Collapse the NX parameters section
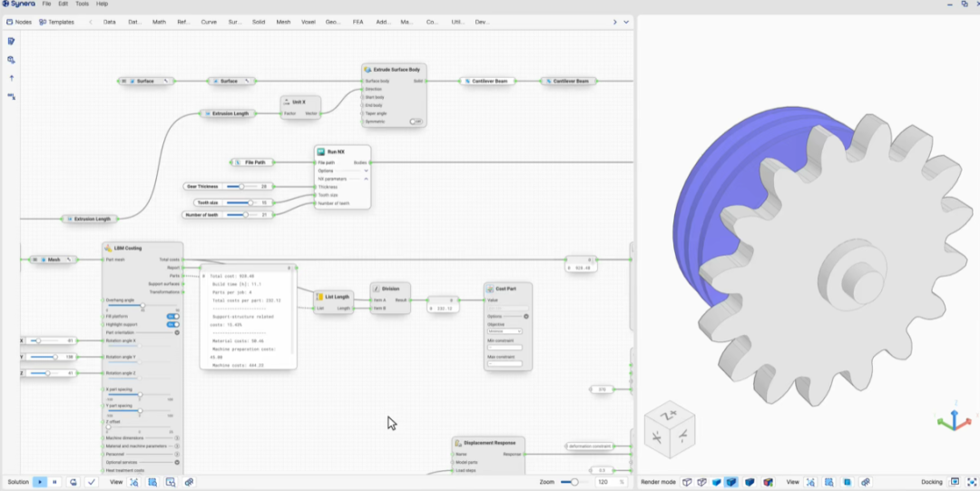The width and height of the screenshot is (980, 491). pyautogui.click(x=366, y=179)
